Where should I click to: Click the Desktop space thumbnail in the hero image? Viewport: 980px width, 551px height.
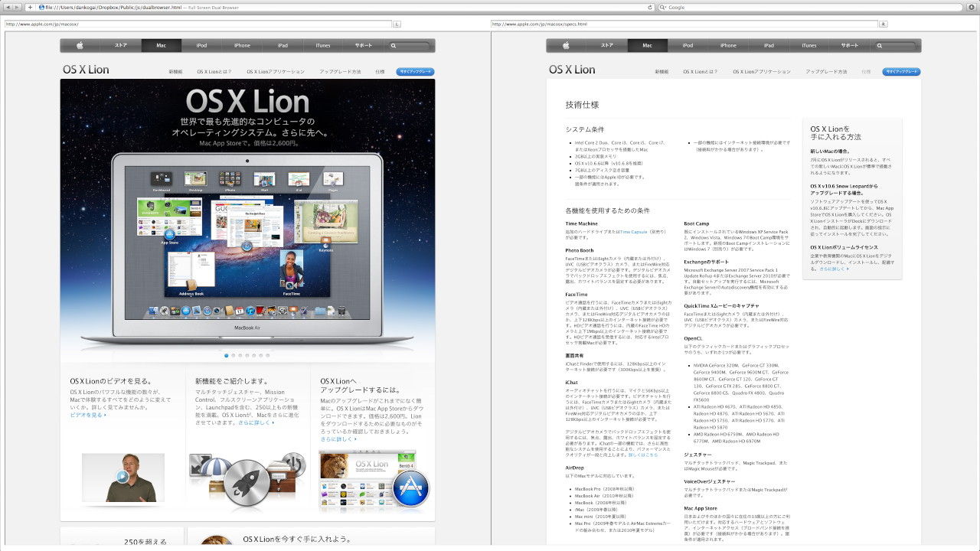196,180
